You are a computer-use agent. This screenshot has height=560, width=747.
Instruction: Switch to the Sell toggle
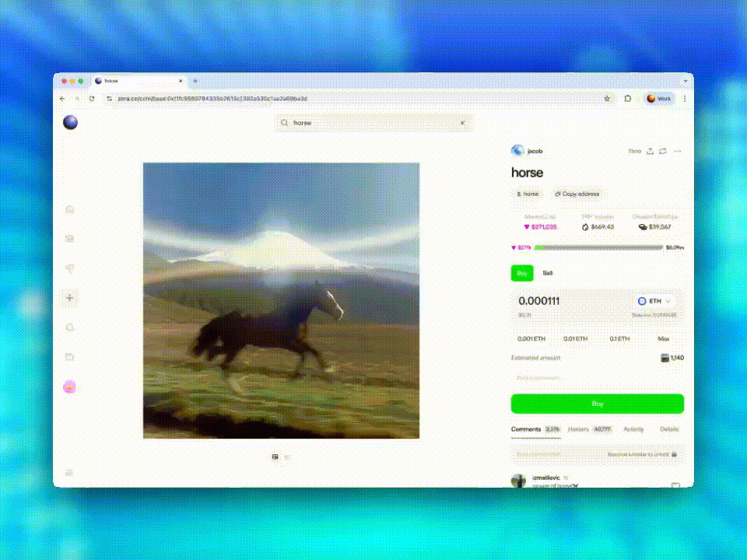[547, 273]
